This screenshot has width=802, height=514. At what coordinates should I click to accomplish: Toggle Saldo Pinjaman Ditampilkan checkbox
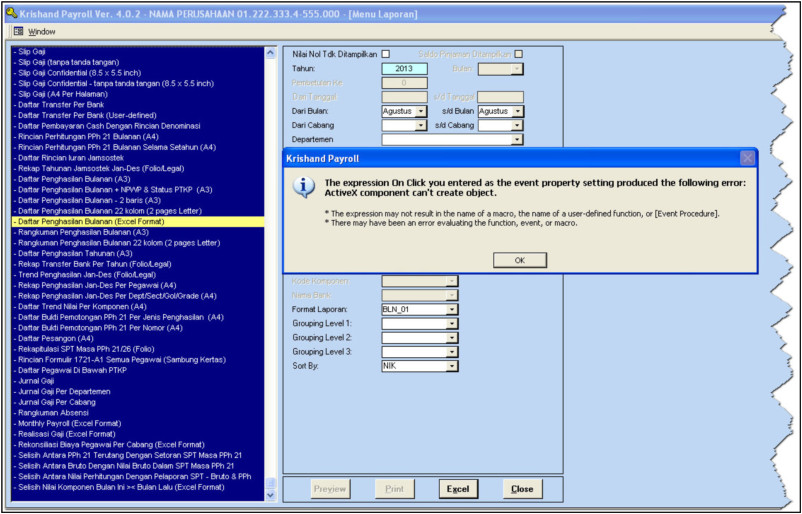pos(519,54)
